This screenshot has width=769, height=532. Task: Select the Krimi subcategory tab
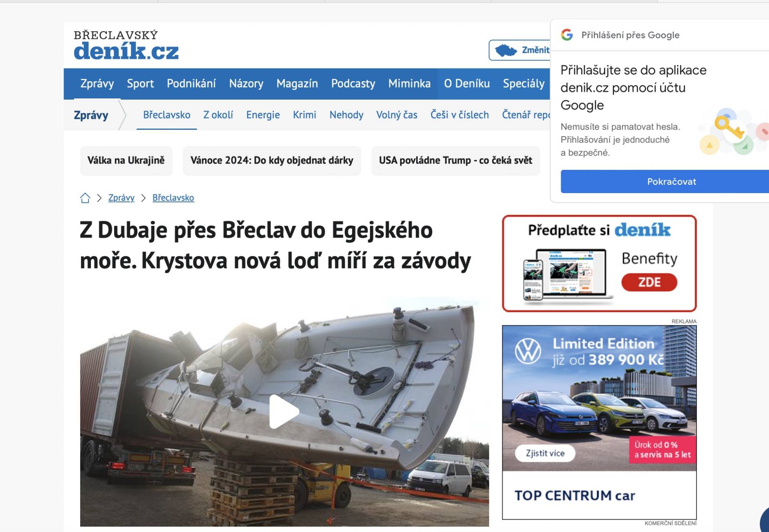(304, 115)
